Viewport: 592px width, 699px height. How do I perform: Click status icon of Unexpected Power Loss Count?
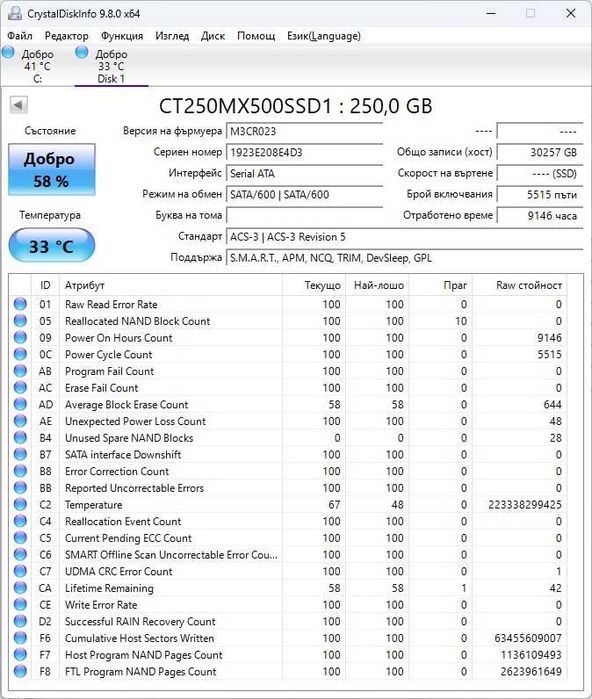(20, 421)
